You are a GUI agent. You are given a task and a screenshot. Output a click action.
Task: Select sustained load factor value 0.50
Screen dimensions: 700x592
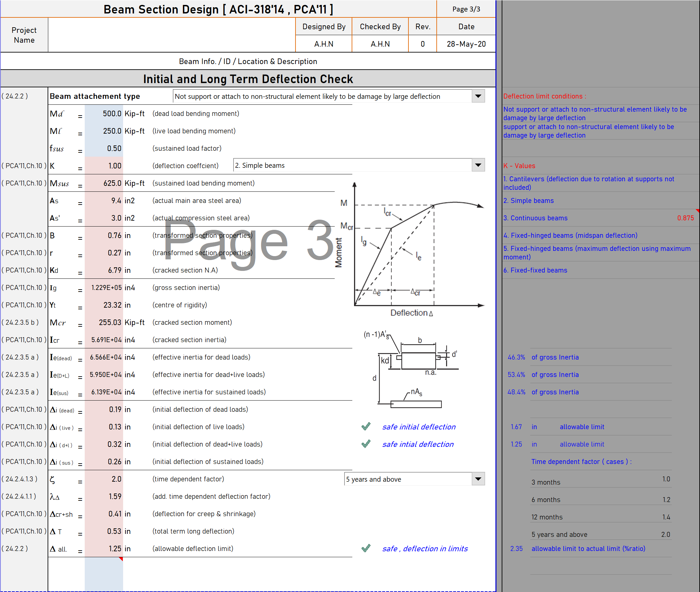[104, 148]
